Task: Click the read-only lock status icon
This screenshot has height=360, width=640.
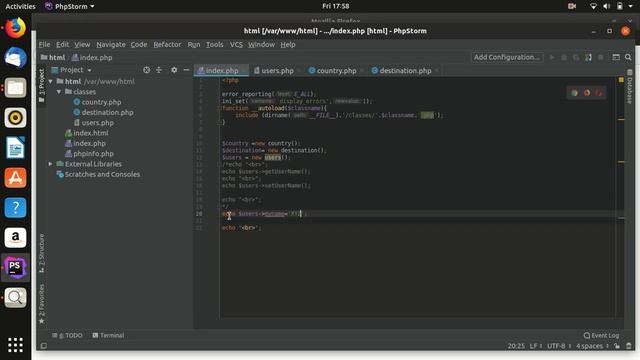Action: click(617, 346)
